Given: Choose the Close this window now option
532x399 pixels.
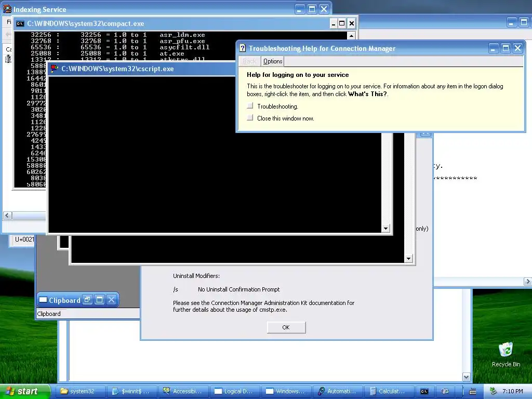Looking at the screenshot, I should (x=250, y=118).
